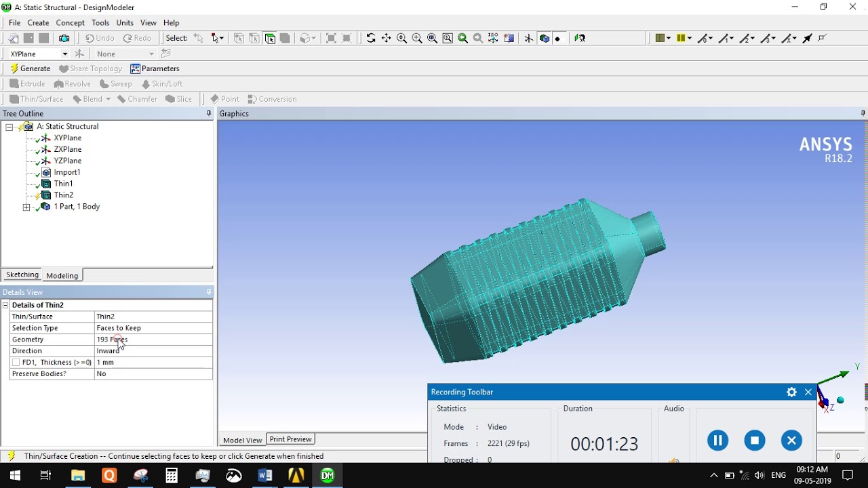Image resolution: width=868 pixels, height=488 pixels.
Task: Click the New Sketch icon
Action: 166,54
